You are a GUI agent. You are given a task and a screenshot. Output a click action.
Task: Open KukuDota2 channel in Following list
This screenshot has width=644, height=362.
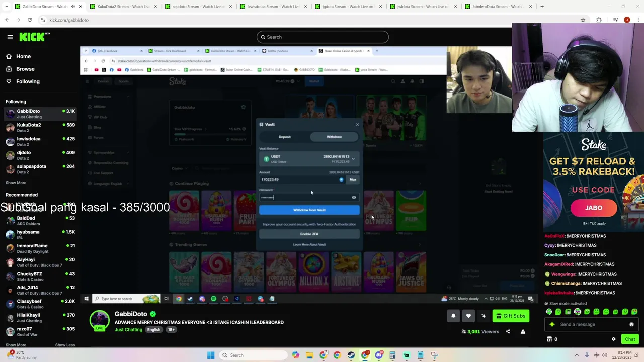pos(40,128)
